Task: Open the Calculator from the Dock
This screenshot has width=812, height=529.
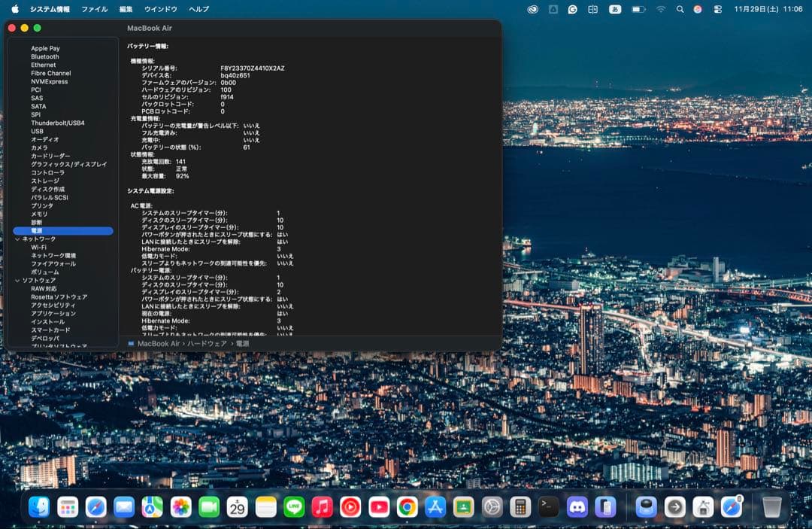Action: click(x=519, y=507)
